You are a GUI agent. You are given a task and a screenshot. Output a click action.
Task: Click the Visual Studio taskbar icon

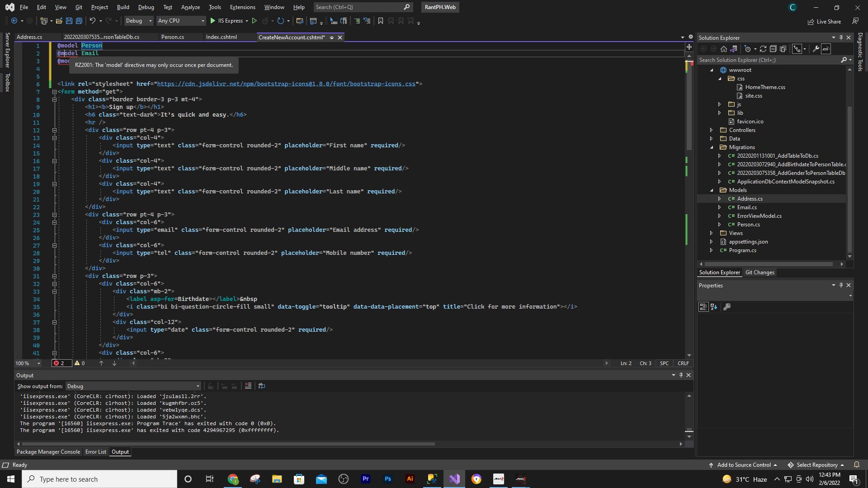coord(454,479)
